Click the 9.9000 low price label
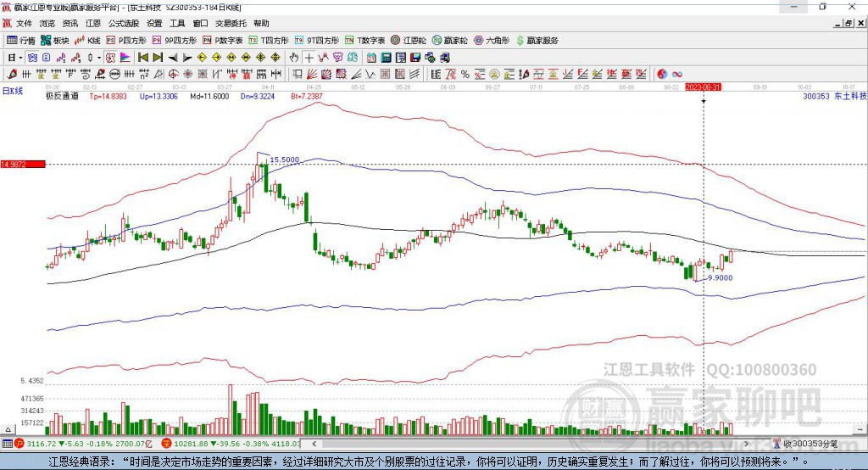868x470 pixels. click(721, 277)
